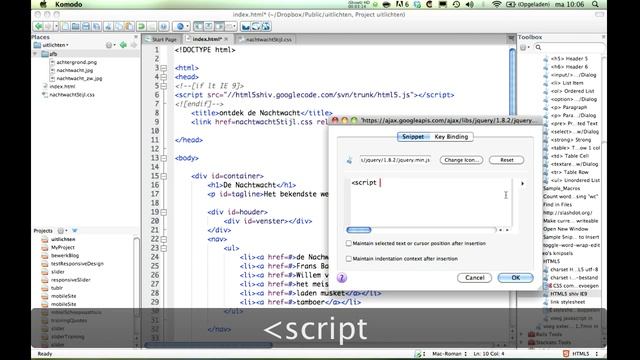
Task: Click OK in the snippet dialog
Action: 516,278
